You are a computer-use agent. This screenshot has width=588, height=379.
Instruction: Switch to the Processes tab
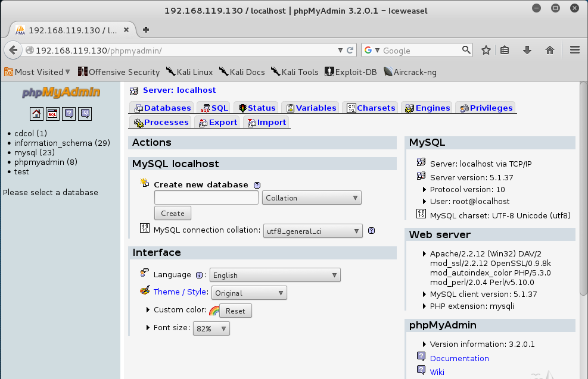pyautogui.click(x=161, y=123)
